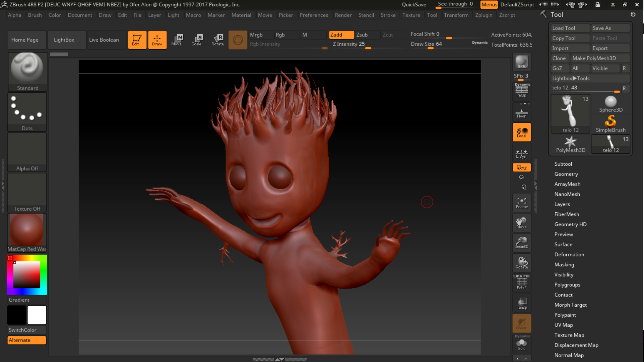Expand the Subtool section

[x=563, y=164]
